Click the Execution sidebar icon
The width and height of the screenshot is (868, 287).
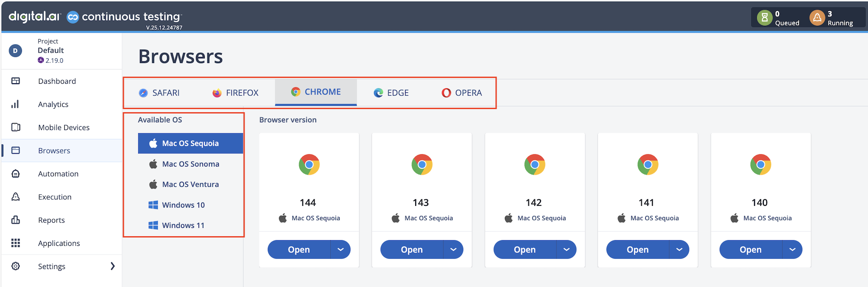coord(16,197)
